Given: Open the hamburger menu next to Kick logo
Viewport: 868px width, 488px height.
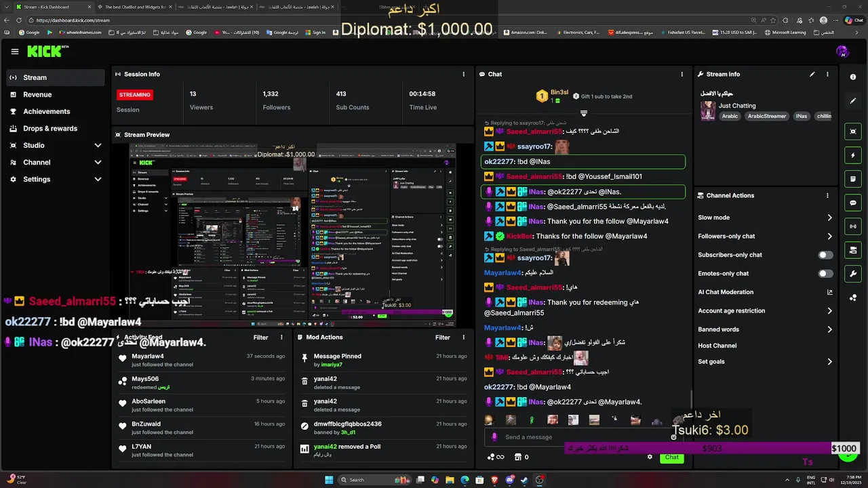Looking at the screenshot, I should (15, 52).
